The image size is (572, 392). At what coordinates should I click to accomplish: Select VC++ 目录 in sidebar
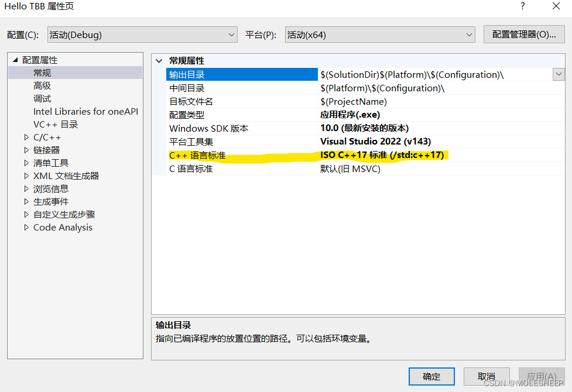tap(56, 124)
